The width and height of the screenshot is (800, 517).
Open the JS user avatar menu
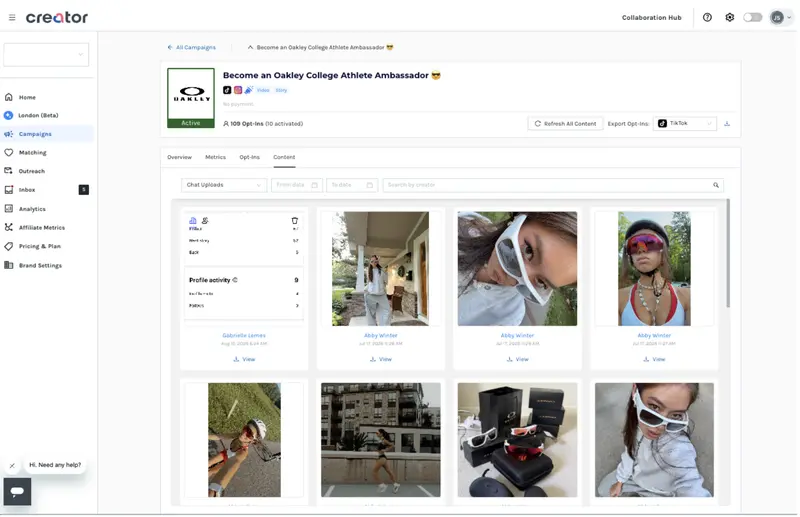[x=781, y=17]
